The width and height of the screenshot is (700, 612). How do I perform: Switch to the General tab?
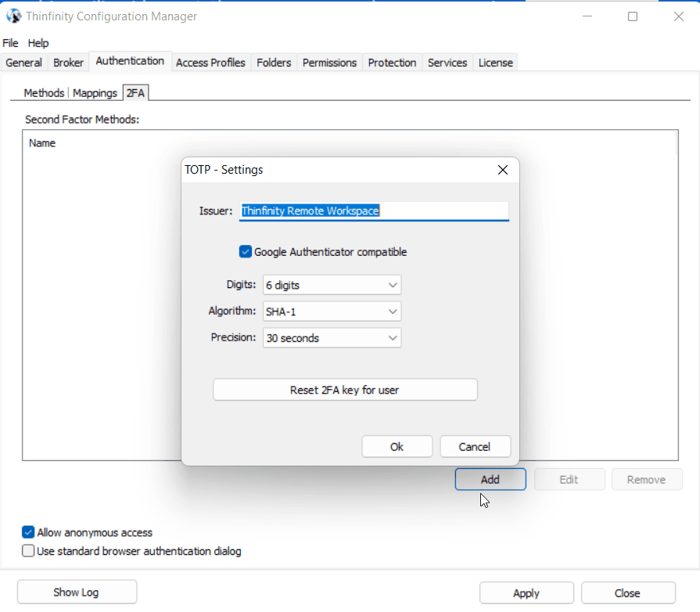point(23,63)
